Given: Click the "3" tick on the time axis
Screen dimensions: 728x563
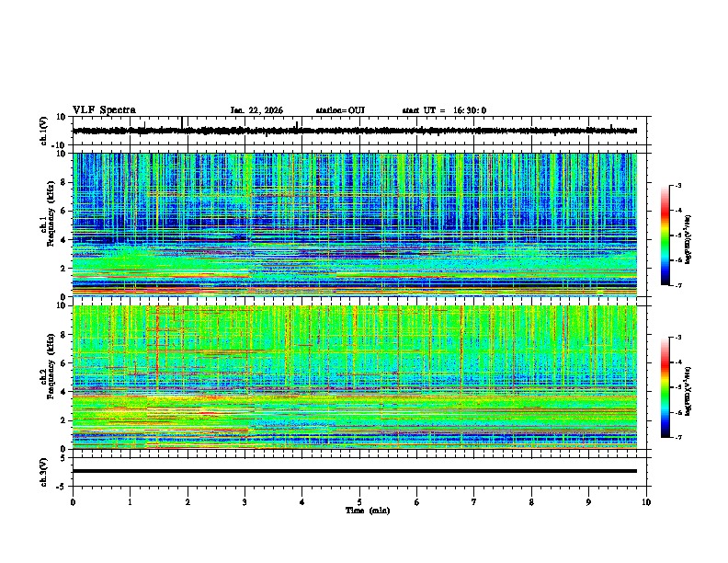Looking at the screenshot, I should [245, 502].
